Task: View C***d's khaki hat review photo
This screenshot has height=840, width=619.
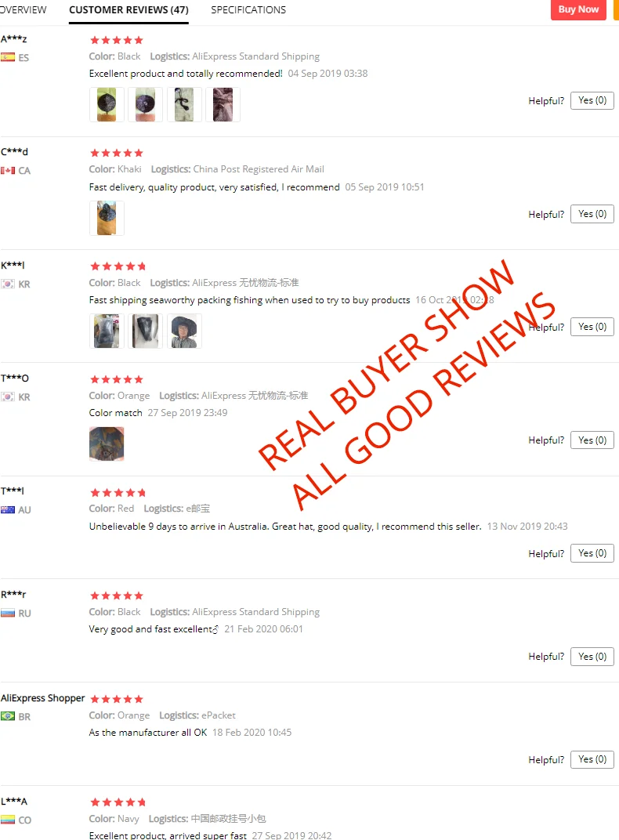Action: point(107,218)
